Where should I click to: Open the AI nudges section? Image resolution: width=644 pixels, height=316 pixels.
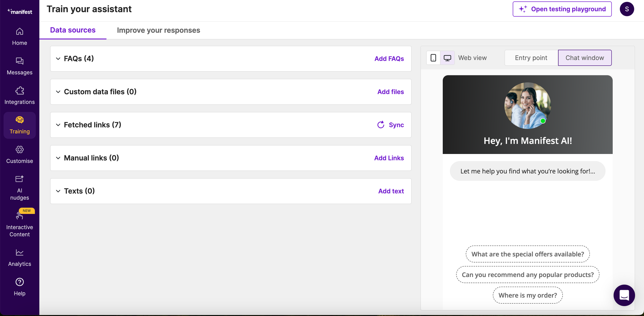tap(19, 187)
